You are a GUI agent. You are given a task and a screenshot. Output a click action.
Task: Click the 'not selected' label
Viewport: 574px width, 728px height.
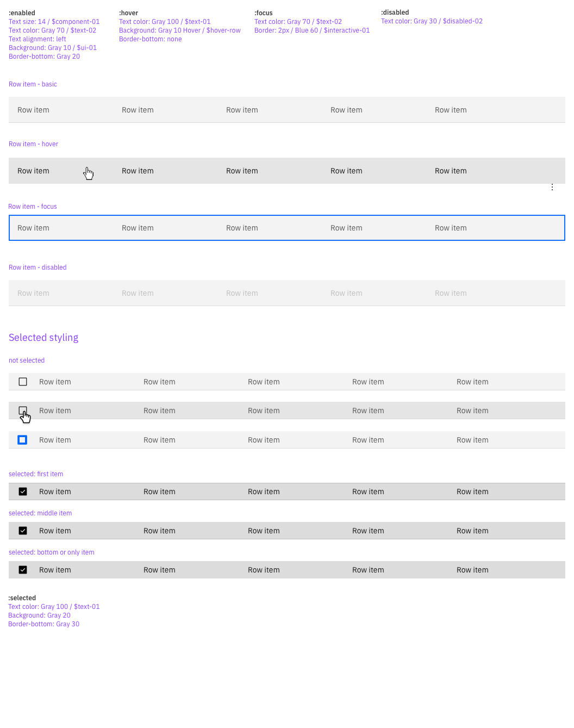click(x=27, y=360)
